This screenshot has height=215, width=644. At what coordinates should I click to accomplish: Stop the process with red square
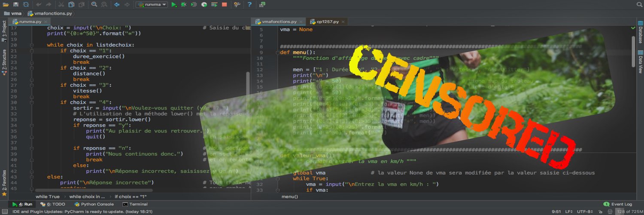click(x=224, y=4)
